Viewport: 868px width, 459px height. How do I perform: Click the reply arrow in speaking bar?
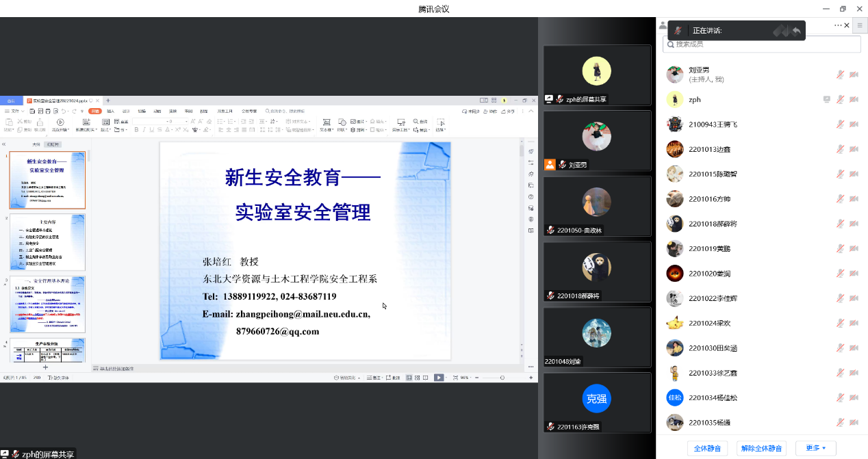click(x=796, y=31)
